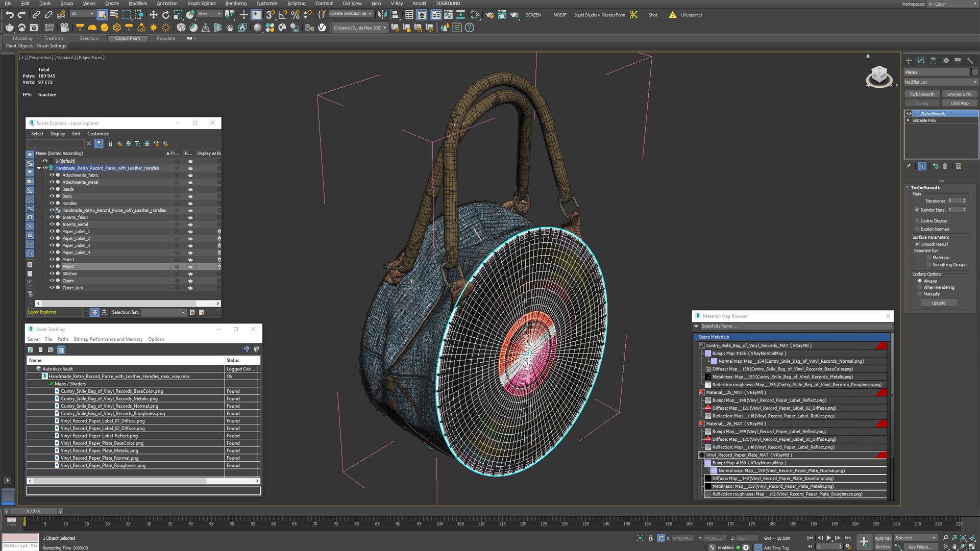Open the Create command panel tab
The width and height of the screenshot is (980, 551).
point(909,60)
